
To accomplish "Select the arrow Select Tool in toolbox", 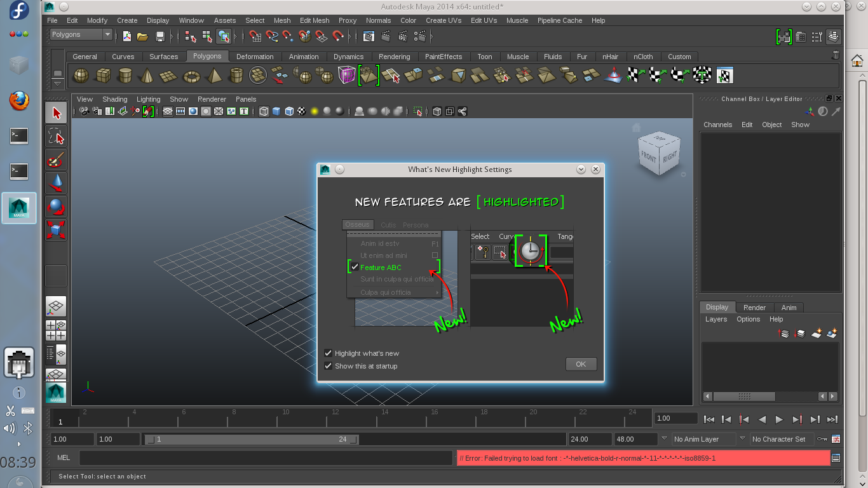I will click(x=56, y=114).
